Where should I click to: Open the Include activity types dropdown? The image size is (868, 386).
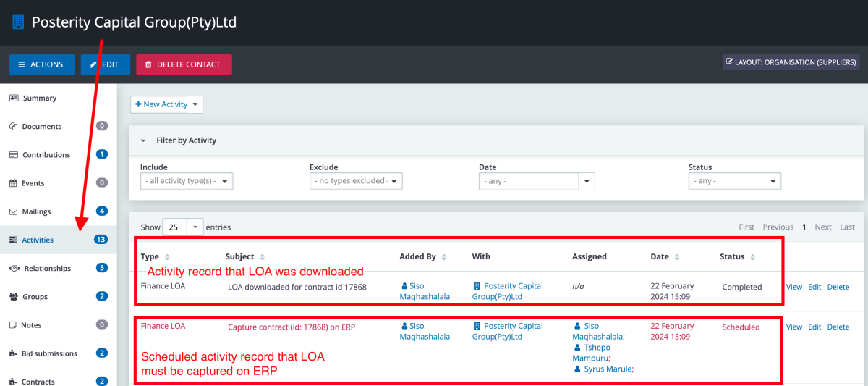pyautogui.click(x=187, y=181)
